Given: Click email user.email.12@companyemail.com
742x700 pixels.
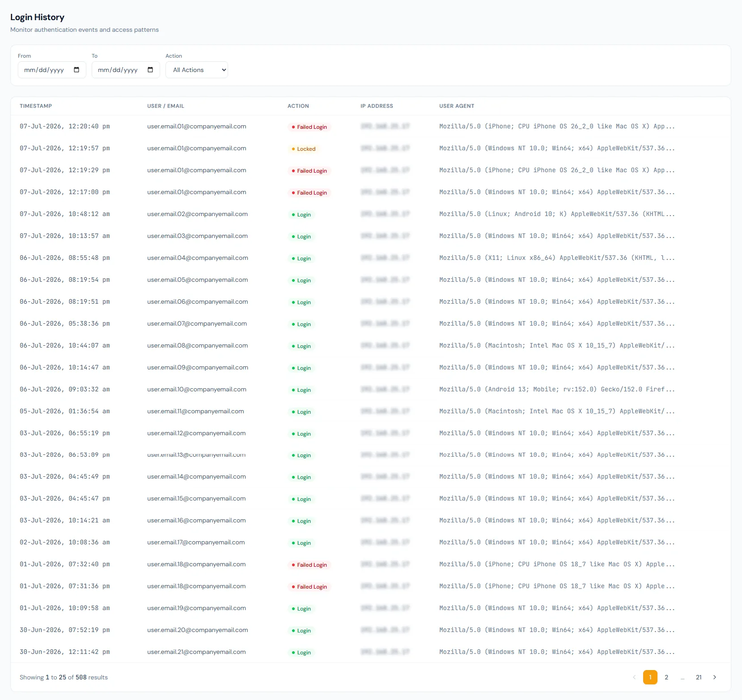Looking at the screenshot, I should (196, 433).
